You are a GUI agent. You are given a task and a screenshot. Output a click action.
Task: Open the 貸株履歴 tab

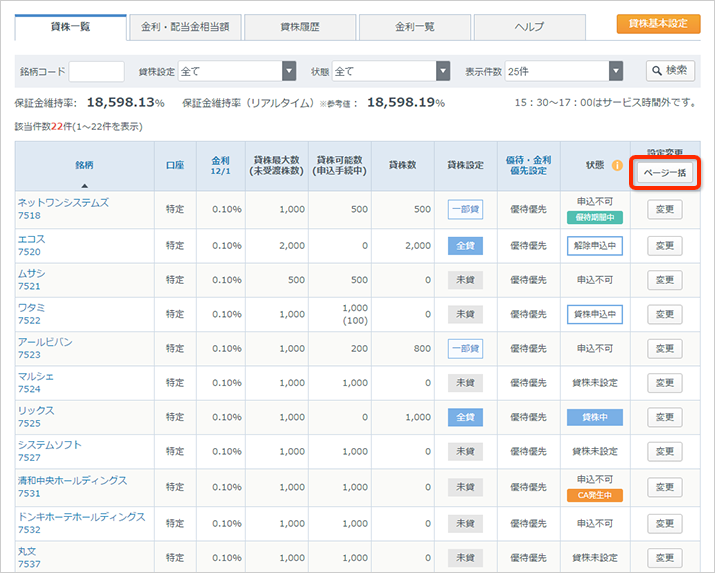pos(299,27)
